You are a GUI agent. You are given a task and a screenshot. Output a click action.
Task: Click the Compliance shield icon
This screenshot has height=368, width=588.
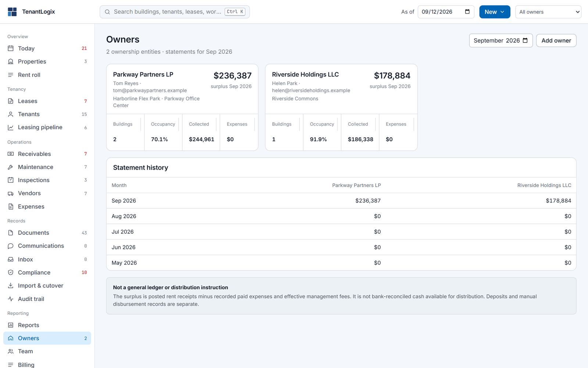[x=11, y=272]
